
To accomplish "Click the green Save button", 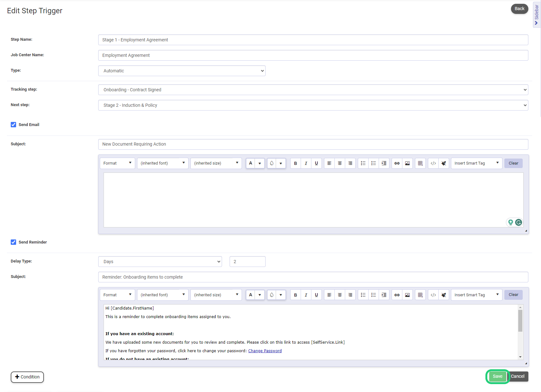I will (x=497, y=376).
